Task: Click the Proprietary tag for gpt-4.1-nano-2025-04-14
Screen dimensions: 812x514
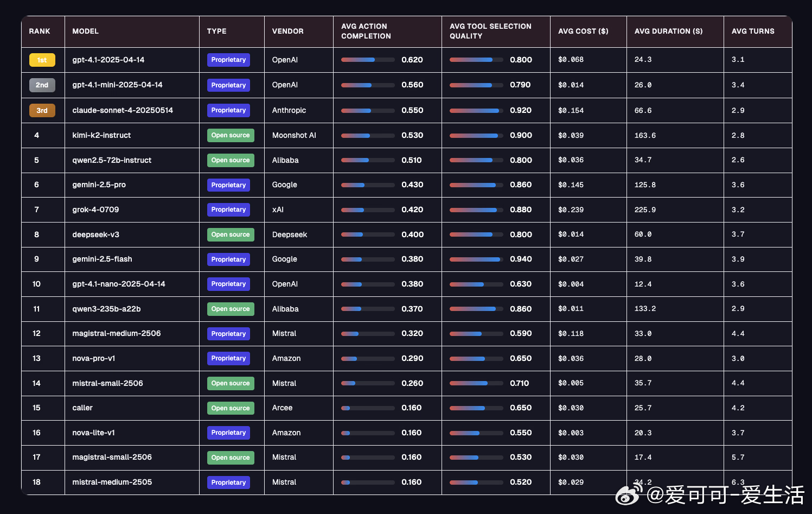Action: click(x=228, y=284)
